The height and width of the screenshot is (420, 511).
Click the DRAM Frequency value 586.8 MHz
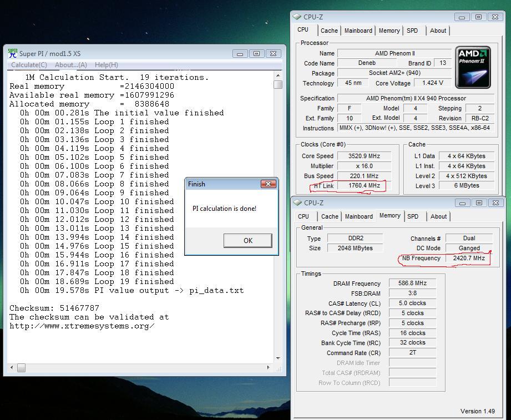point(412,283)
